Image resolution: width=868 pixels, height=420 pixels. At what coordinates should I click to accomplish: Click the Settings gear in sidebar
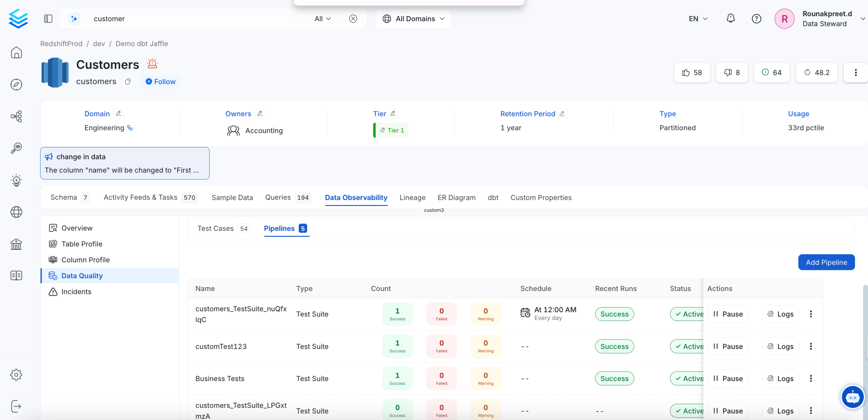point(16,375)
